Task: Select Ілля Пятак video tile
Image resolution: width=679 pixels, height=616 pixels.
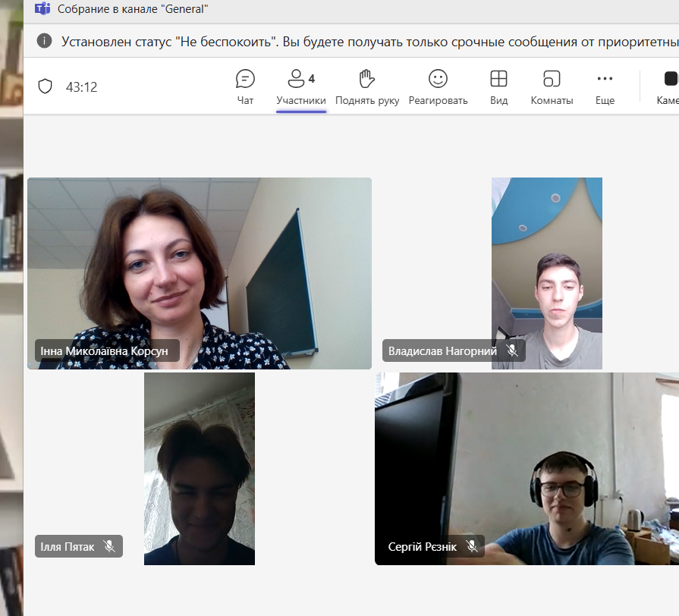Action: tap(200, 468)
